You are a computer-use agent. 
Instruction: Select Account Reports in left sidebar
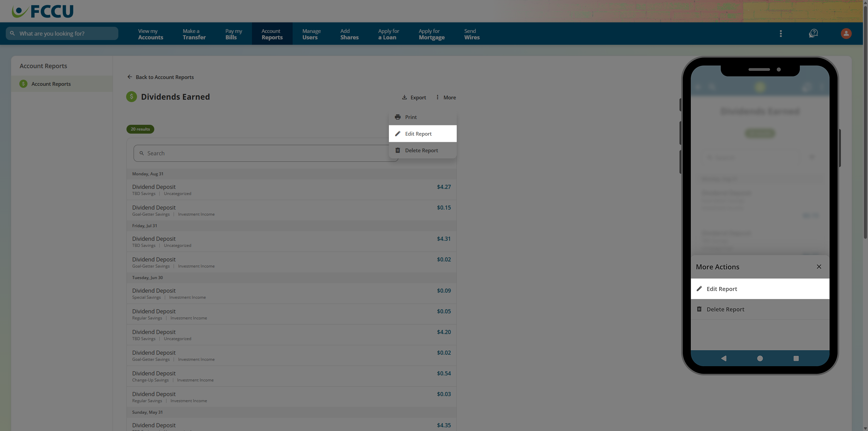tap(62, 84)
